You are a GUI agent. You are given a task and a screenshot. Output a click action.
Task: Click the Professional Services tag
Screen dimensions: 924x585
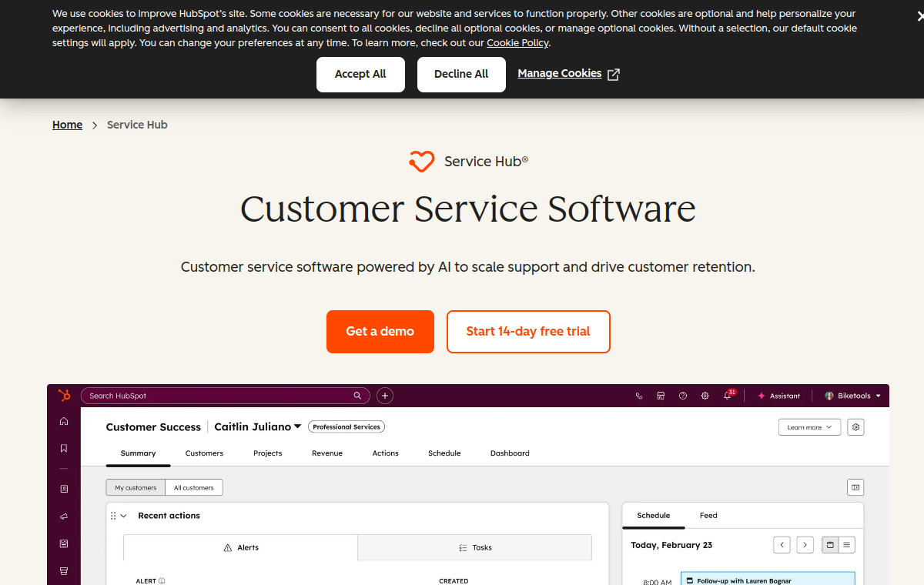pyautogui.click(x=346, y=426)
